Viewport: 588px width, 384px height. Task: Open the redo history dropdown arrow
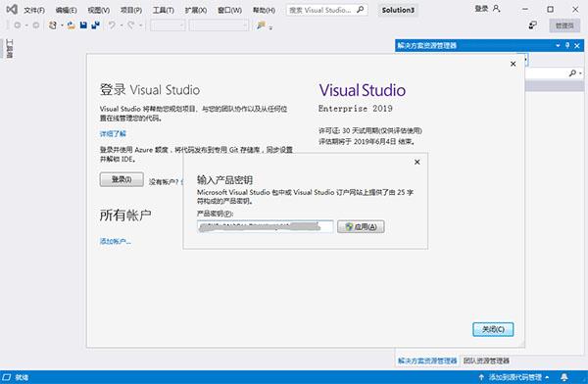click(140, 25)
